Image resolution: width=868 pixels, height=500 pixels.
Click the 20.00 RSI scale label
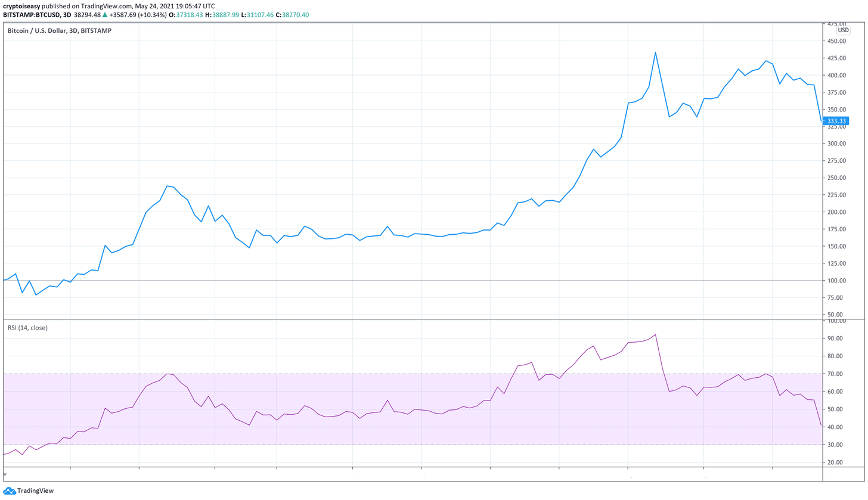835,462
